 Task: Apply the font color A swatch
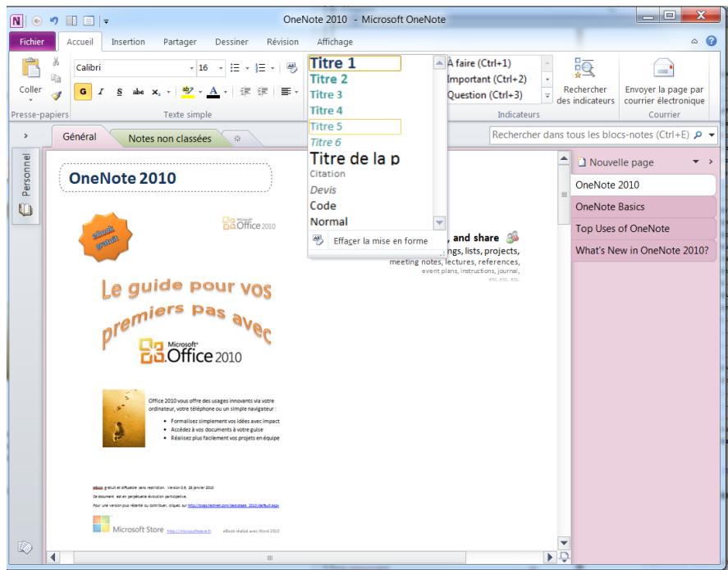click(x=213, y=92)
